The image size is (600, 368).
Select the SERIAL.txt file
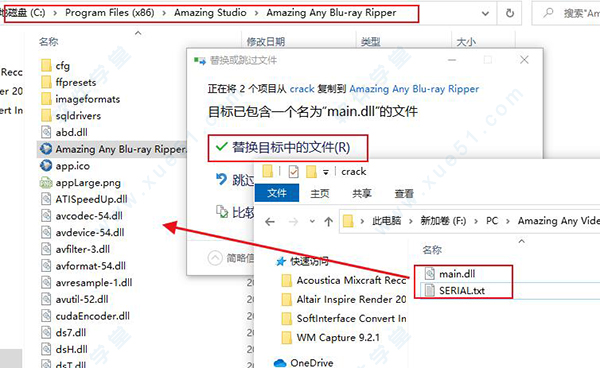(455, 290)
